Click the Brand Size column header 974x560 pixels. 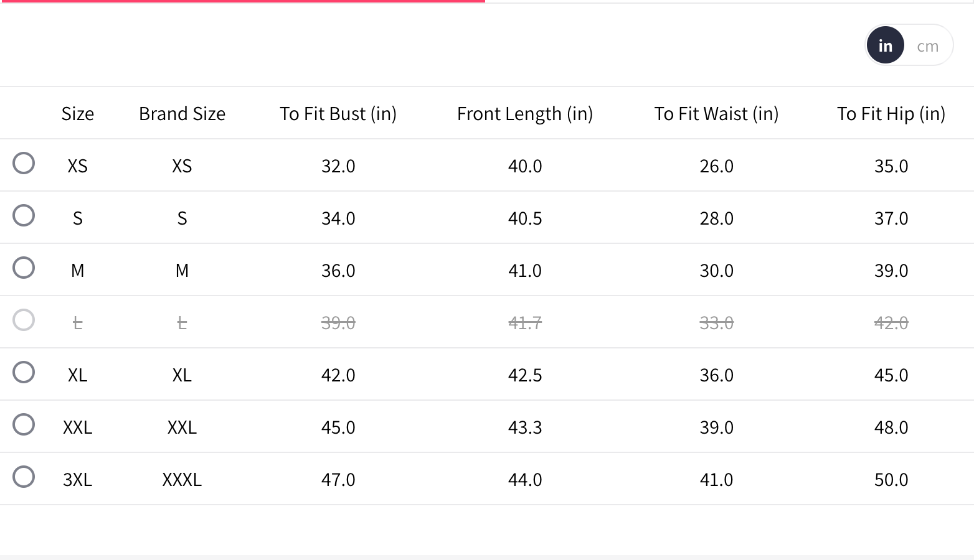(182, 114)
